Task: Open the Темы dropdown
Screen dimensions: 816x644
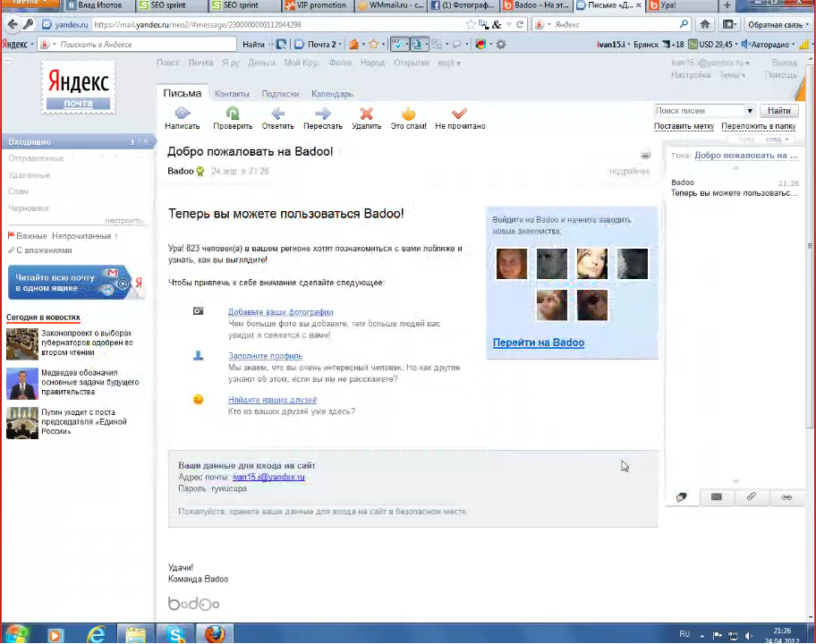Action: (x=732, y=75)
